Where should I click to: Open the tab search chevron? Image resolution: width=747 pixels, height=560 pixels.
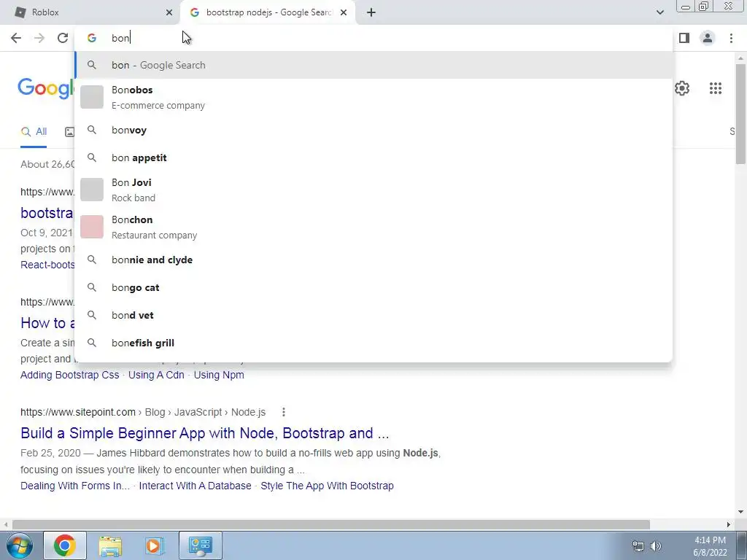(659, 12)
